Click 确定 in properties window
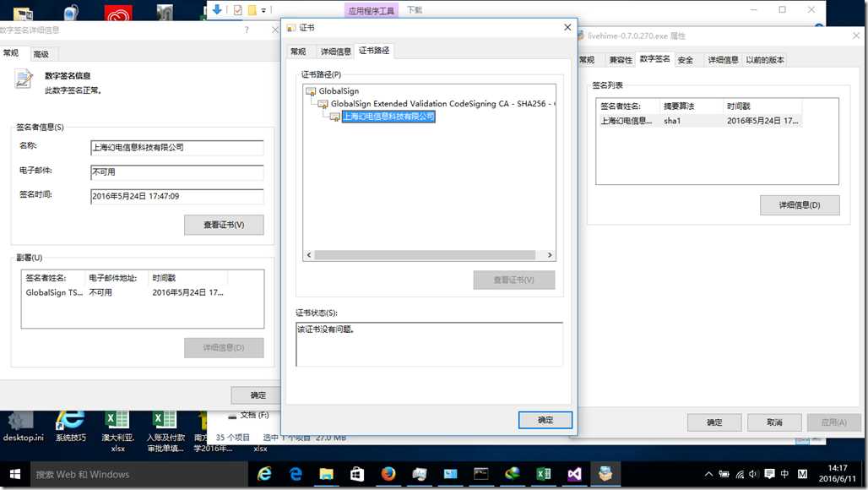 (714, 422)
